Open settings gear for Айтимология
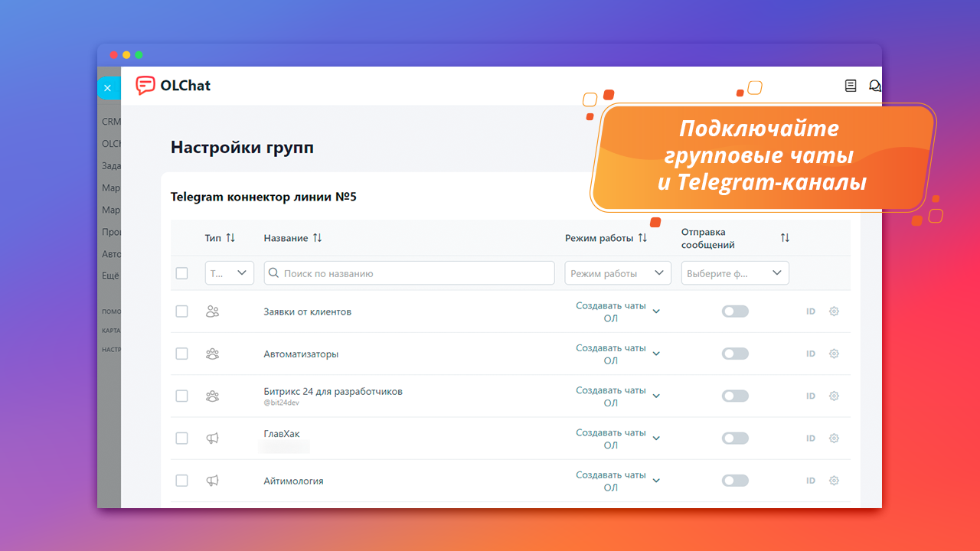The height and width of the screenshot is (551, 980). click(x=835, y=481)
